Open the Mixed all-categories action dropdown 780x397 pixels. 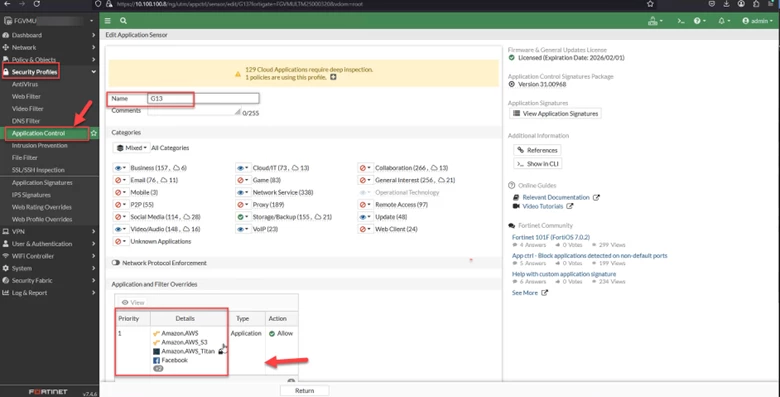pyautogui.click(x=132, y=148)
